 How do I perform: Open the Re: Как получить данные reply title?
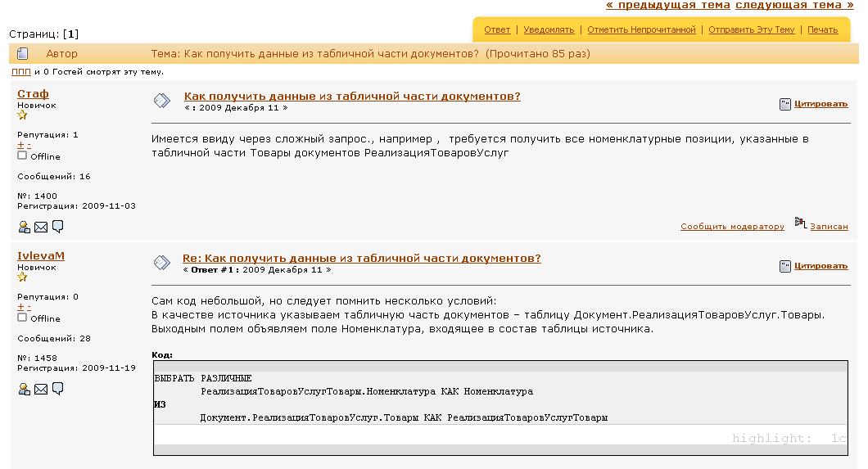tap(361, 259)
